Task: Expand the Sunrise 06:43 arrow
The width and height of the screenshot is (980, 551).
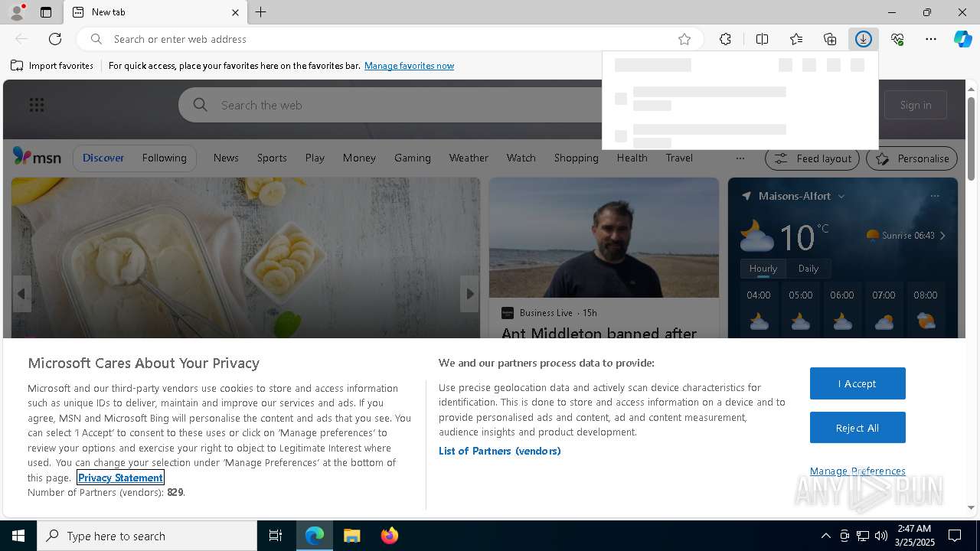Action: (942, 236)
